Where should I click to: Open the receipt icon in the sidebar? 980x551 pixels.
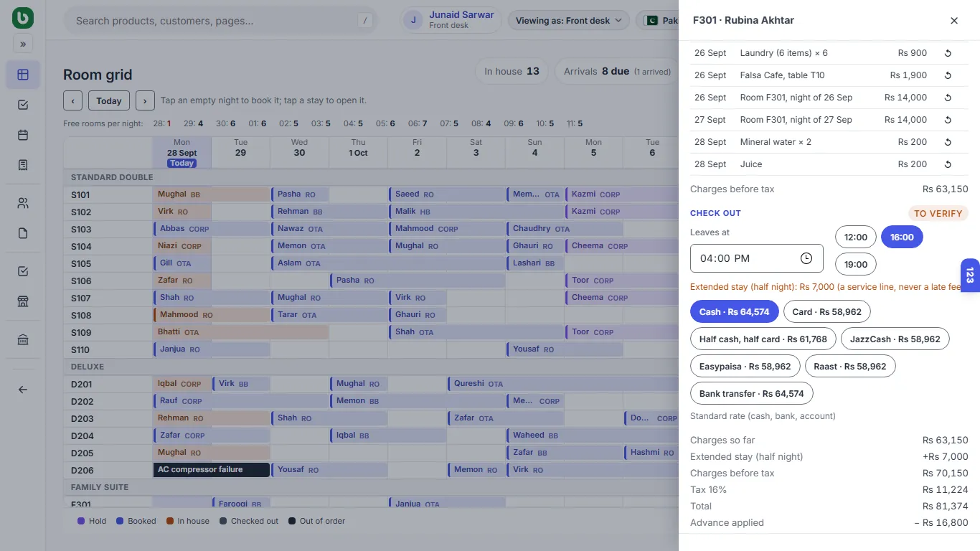(x=23, y=165)
